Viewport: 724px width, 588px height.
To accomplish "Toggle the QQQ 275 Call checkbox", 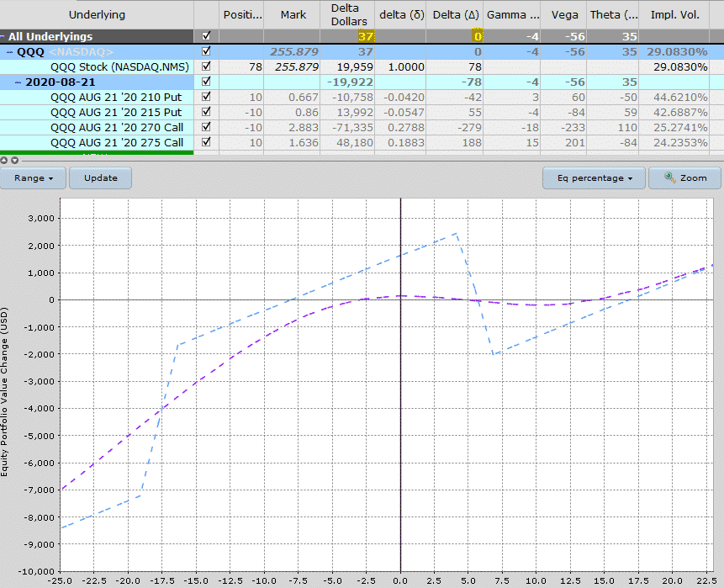I will (x=206, y=142).
